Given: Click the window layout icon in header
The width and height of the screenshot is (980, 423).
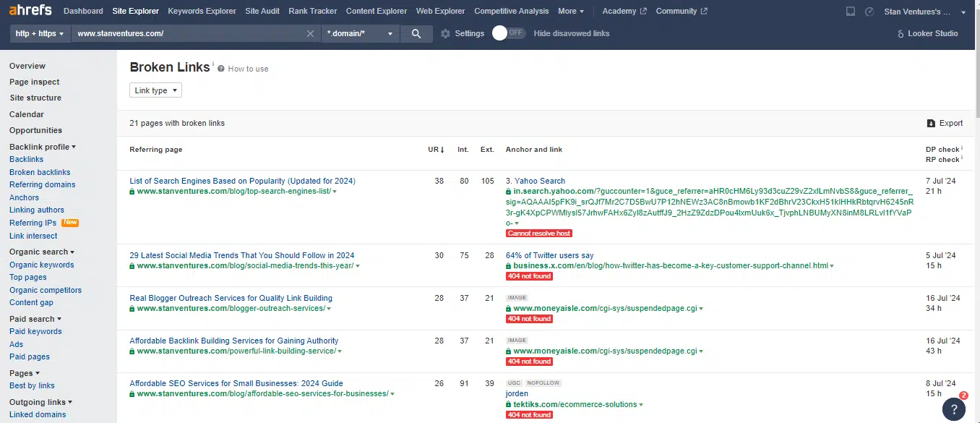Looking at the screenshot, I should [851, 12].
